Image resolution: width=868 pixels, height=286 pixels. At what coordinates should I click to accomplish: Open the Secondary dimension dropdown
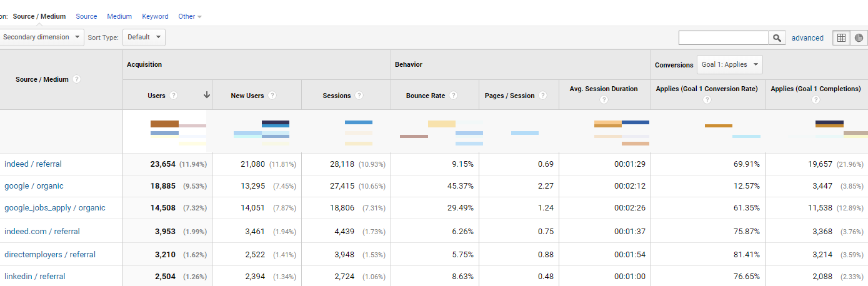coord(41,37)
